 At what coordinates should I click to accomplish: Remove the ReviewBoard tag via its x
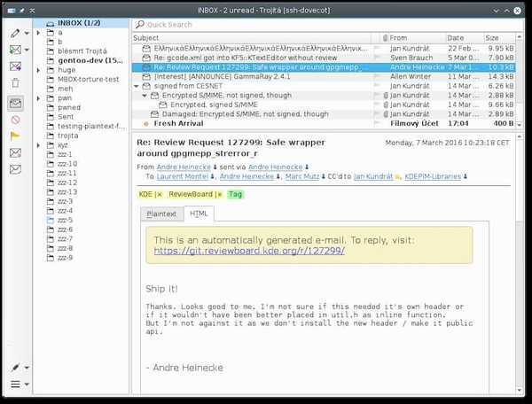click(220, 195)
